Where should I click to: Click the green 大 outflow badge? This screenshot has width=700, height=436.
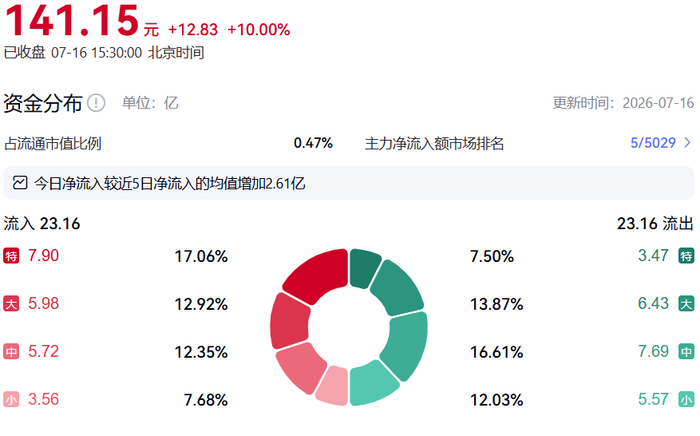[686, 303]
